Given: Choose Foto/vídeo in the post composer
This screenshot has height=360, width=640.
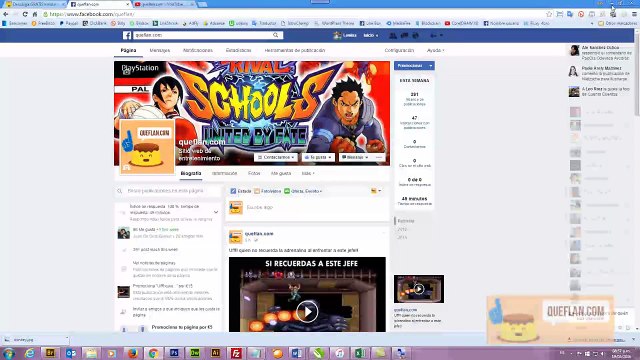Looking at the screenshot, I should (x=267, y=191).
